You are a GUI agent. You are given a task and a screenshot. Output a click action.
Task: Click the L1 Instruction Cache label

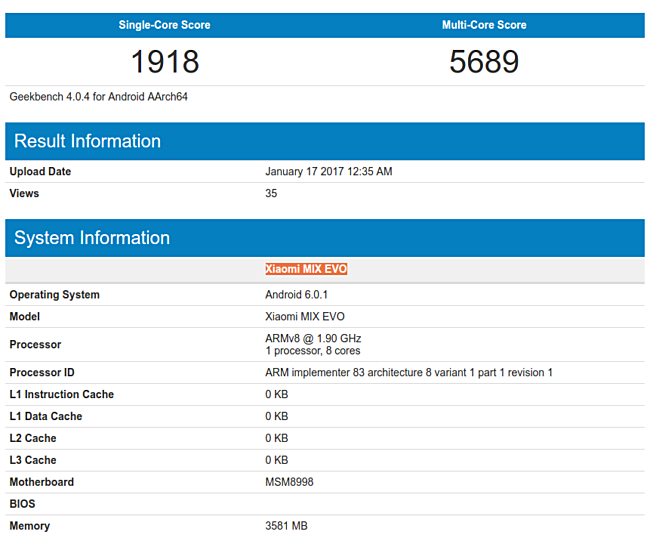tap(62, 395)
